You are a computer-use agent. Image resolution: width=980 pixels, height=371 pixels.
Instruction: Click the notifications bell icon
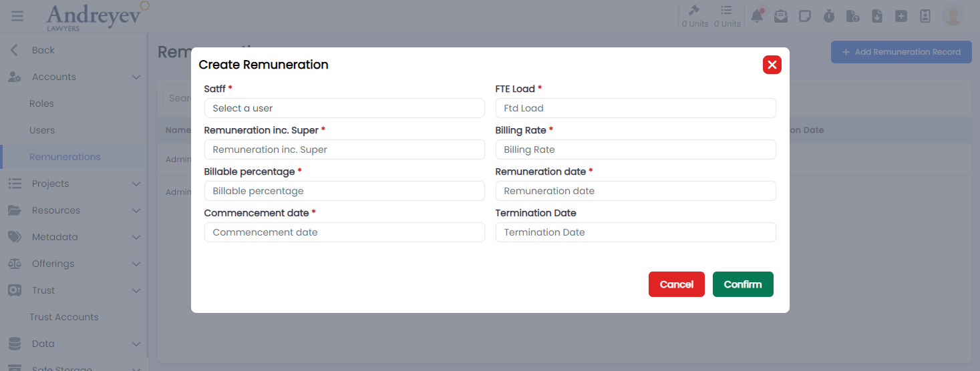(757, 16)
